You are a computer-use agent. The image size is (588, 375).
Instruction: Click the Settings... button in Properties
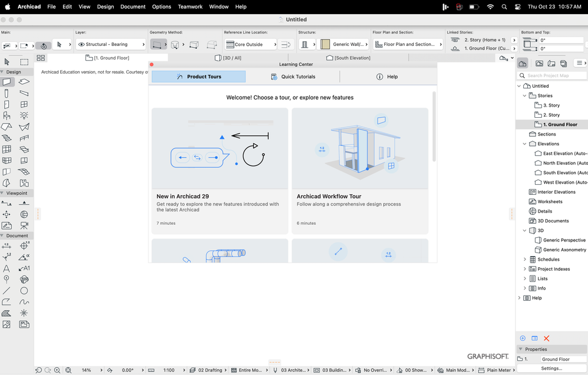[551, 369]
